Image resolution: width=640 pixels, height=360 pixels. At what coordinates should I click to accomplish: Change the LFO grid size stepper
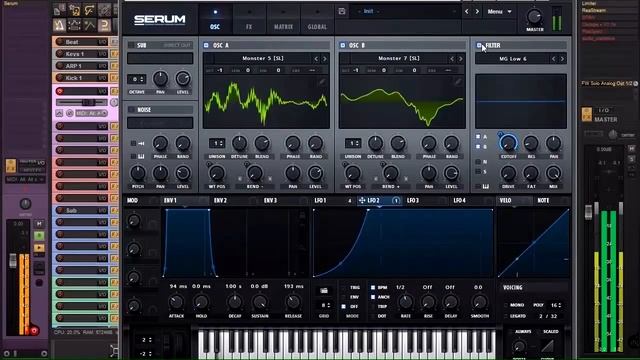click(324, 305)
